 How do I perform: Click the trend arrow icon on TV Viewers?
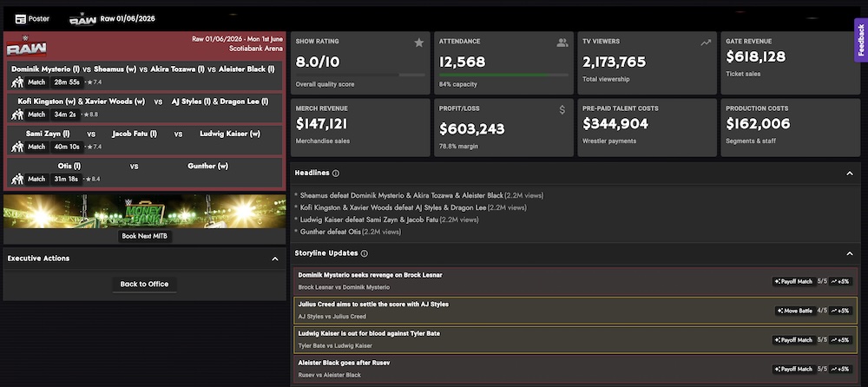tap(706, 42)
